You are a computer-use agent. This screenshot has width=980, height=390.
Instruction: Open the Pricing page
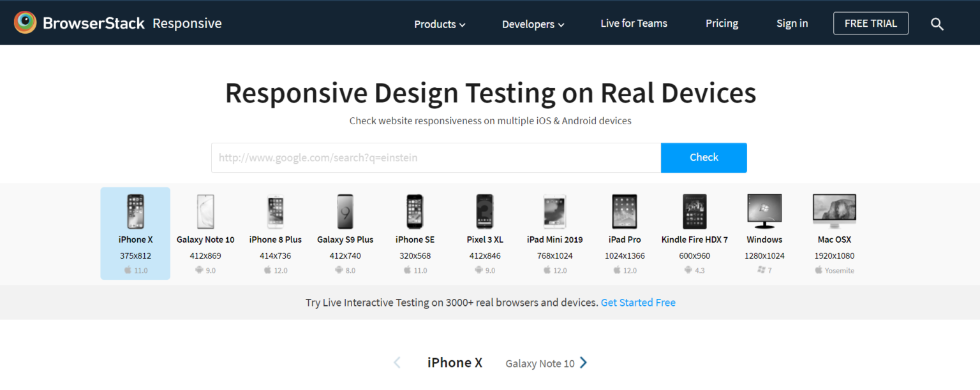(722, 24)
